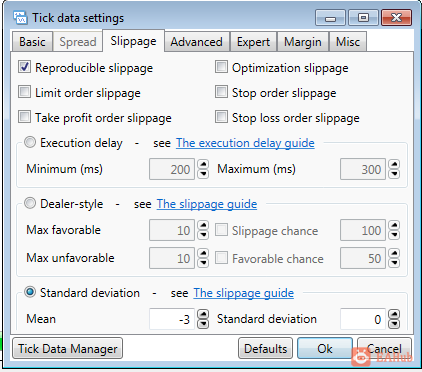Minimize the Tick data settings window
The image size is (422, 372).
click(x=330, y=18)
